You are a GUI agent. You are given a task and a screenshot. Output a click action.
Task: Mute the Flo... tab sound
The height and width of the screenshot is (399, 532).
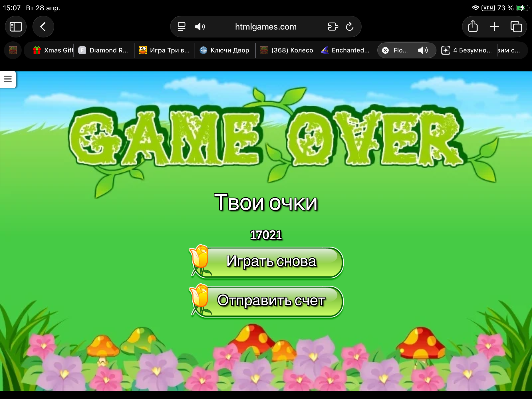pos(423,50)
